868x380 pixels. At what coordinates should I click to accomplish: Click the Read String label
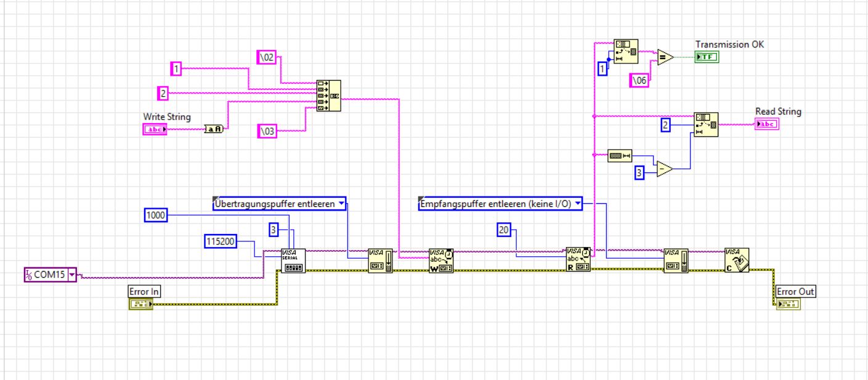tap(779, 111)
